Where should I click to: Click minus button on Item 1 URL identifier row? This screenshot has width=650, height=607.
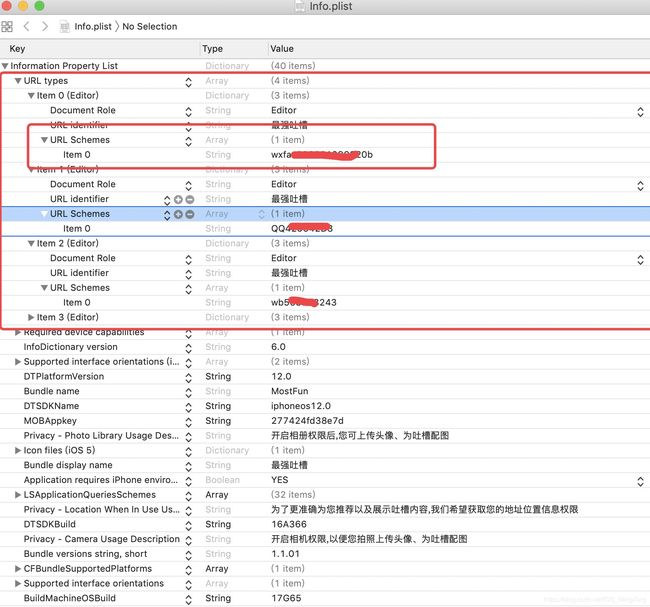[189, 199]
